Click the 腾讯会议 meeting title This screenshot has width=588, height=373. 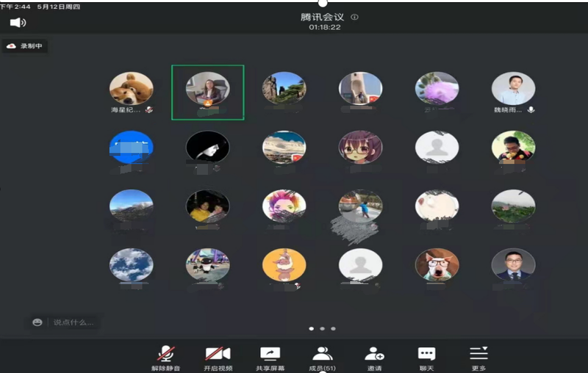(321, 17)
